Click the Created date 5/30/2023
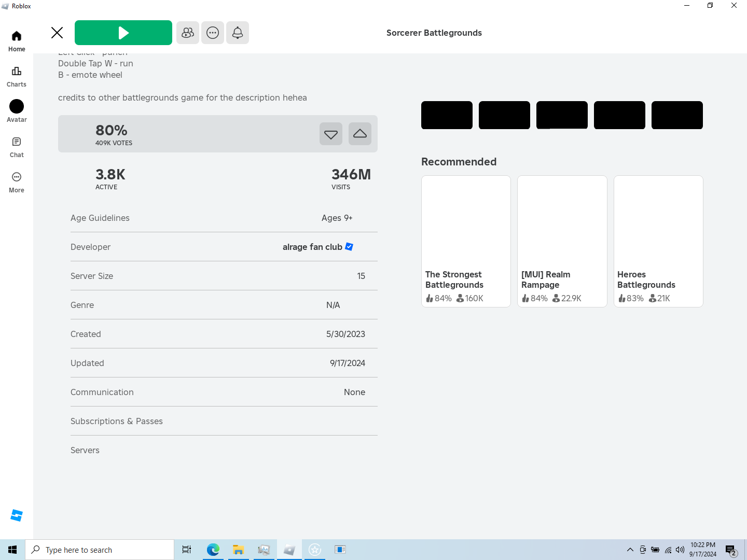Screen dimensions: 747x560 tap(345, 334)
